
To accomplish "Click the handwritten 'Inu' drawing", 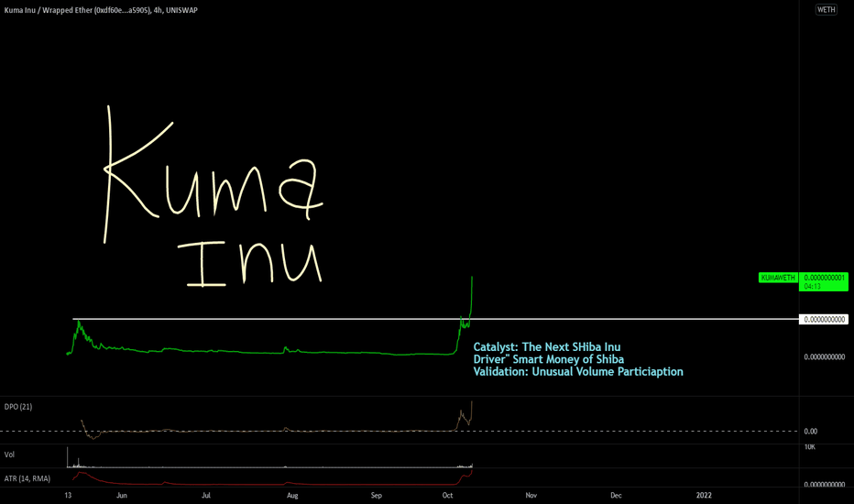I will coord(250,264).
